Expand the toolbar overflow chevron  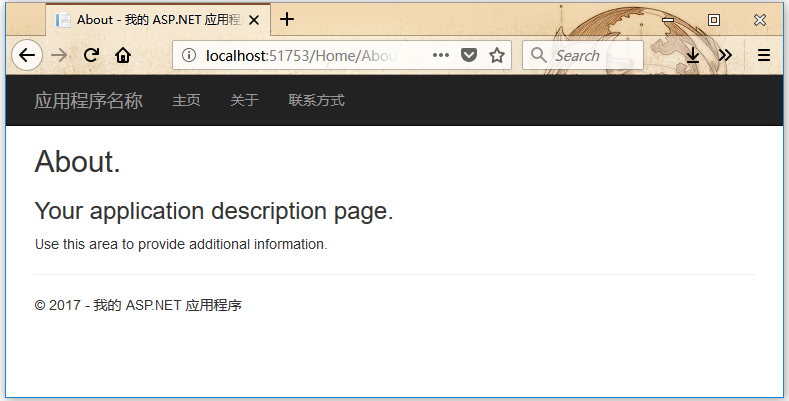725,56
